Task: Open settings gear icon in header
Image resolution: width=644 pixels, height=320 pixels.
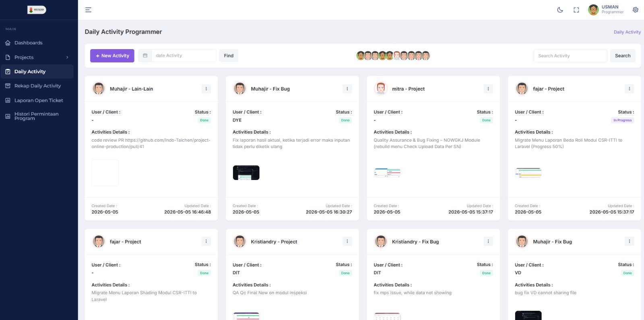Action: click(x=636, y=10)
